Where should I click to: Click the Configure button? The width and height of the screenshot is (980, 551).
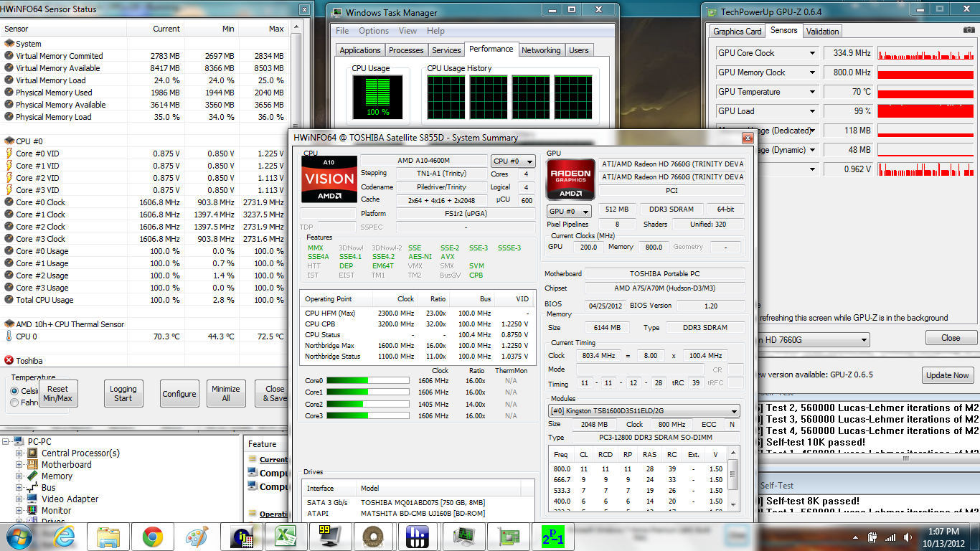click(x=179, y=394)
